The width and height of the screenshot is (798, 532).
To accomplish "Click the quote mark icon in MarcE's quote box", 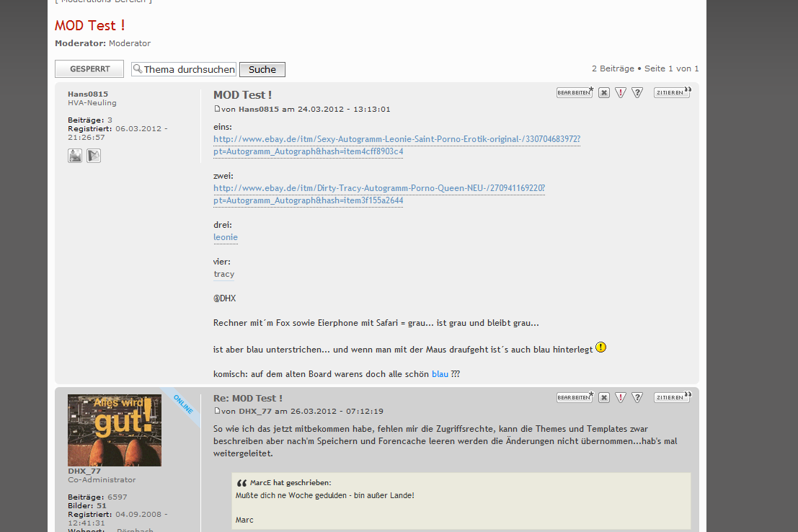I will pyautogui.click(x=241, y=482).
